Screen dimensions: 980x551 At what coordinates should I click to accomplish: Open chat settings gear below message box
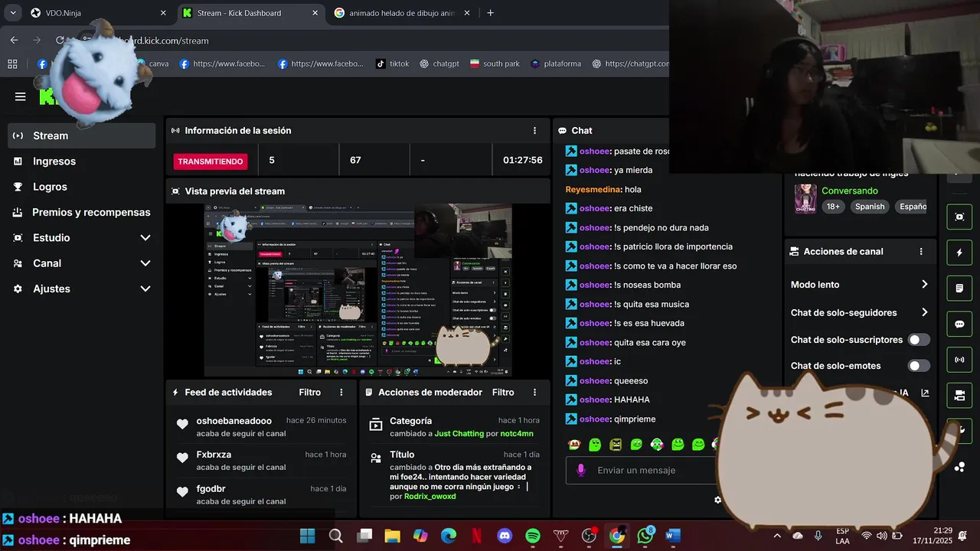tap(717, 500)
